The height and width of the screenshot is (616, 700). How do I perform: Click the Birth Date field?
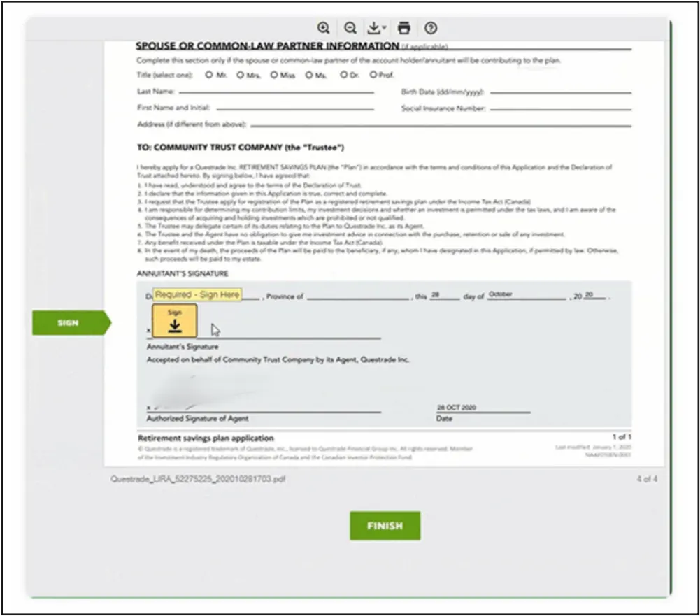click(561, 91)
